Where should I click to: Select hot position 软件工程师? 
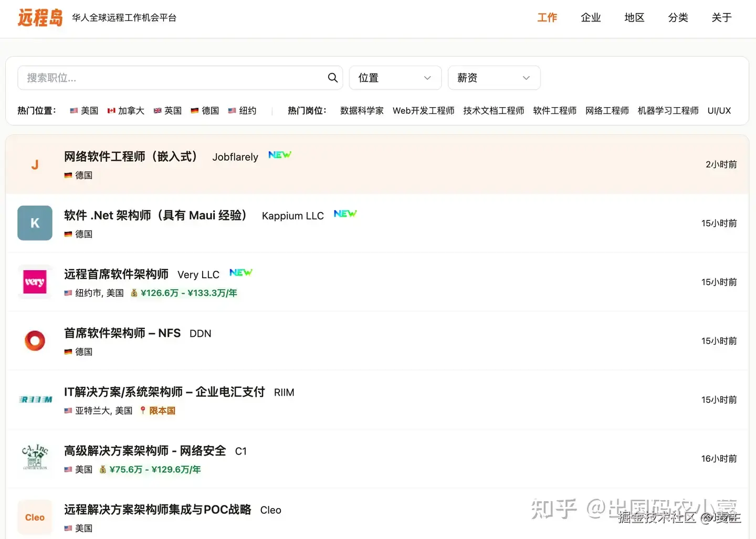pos(554,111)
